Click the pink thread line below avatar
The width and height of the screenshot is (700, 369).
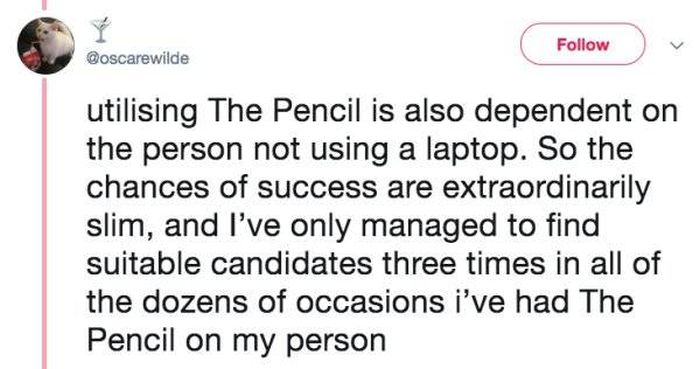click(45, 222)
